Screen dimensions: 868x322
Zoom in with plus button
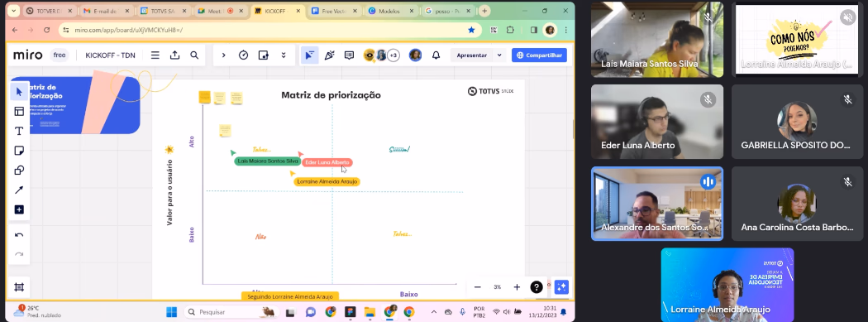click(x=517, y=287)
